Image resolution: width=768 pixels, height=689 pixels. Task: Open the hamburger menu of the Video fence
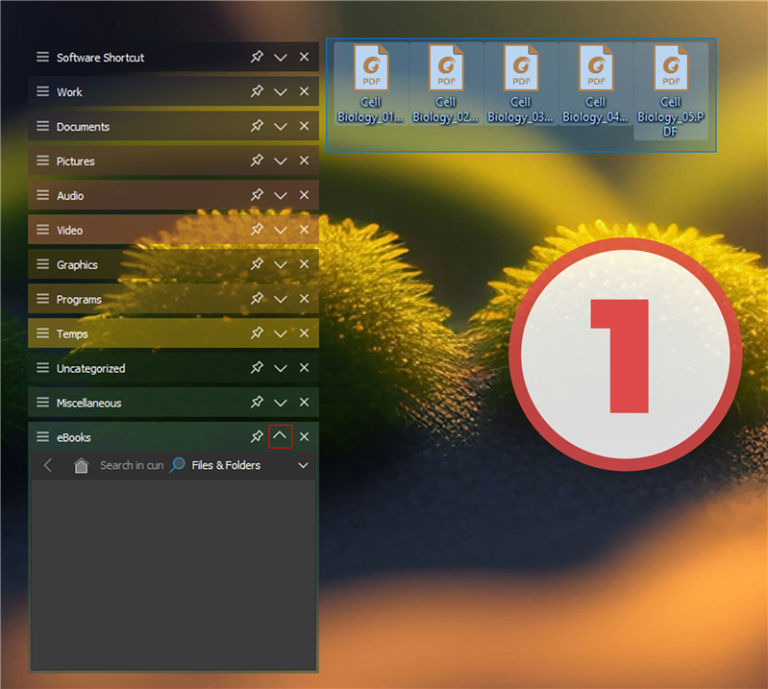(x=43, y=229)
